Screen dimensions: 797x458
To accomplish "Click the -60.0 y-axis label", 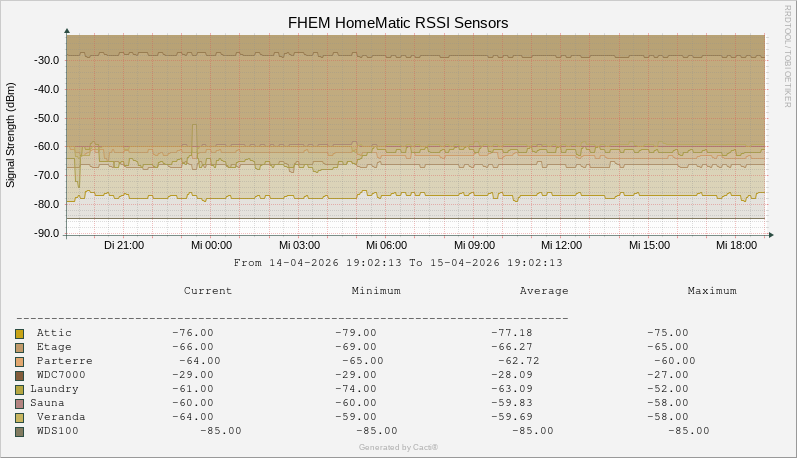I will click(48, 146).
